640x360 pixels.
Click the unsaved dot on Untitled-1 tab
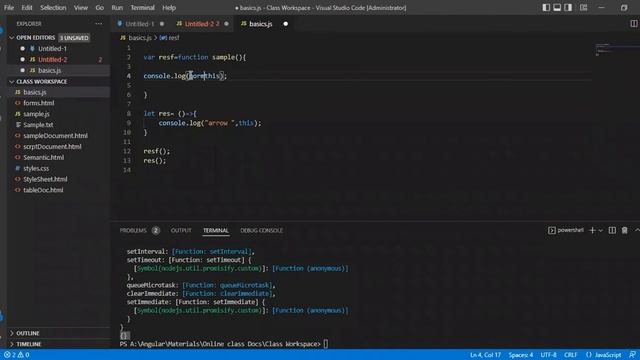(x=162, y=24)
